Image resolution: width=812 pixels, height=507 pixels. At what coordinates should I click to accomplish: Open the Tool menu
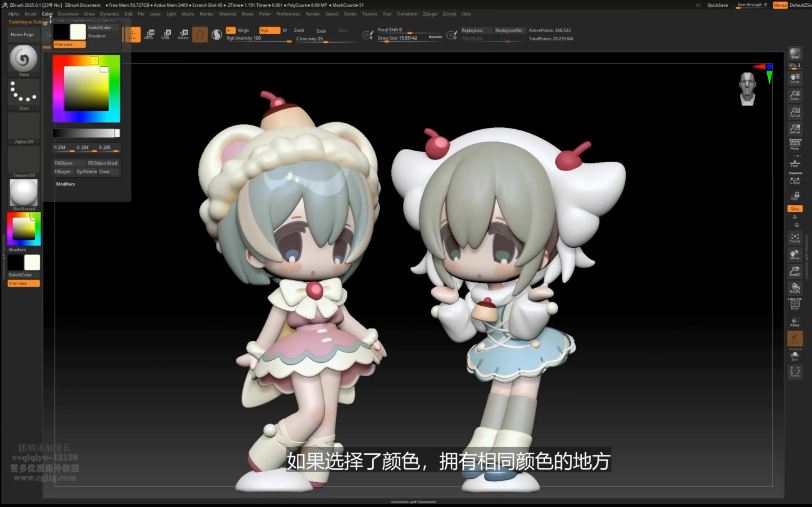click(x=387, y=14)
